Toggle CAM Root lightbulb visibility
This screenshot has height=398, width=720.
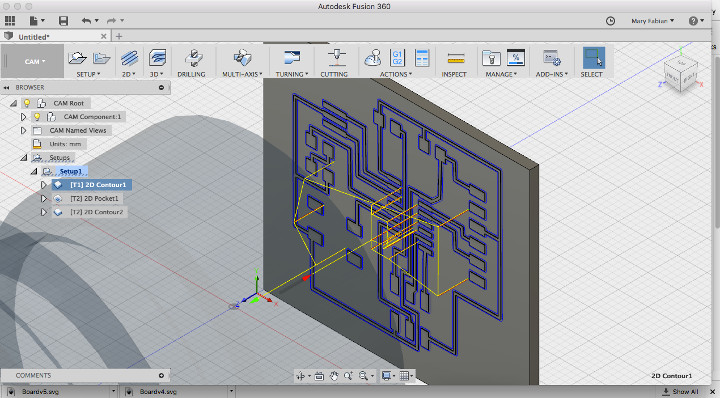pos(27,103)
